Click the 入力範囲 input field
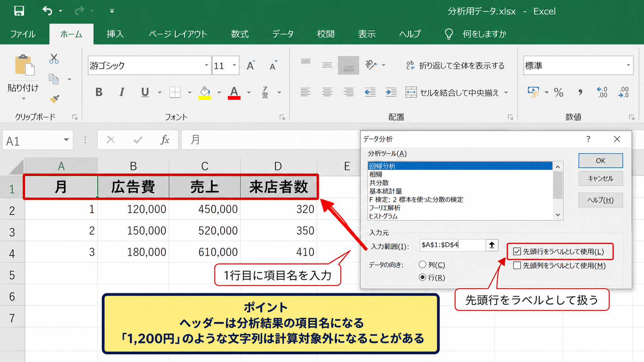This screenshot has width=644, height=362. tap(452, 245)
